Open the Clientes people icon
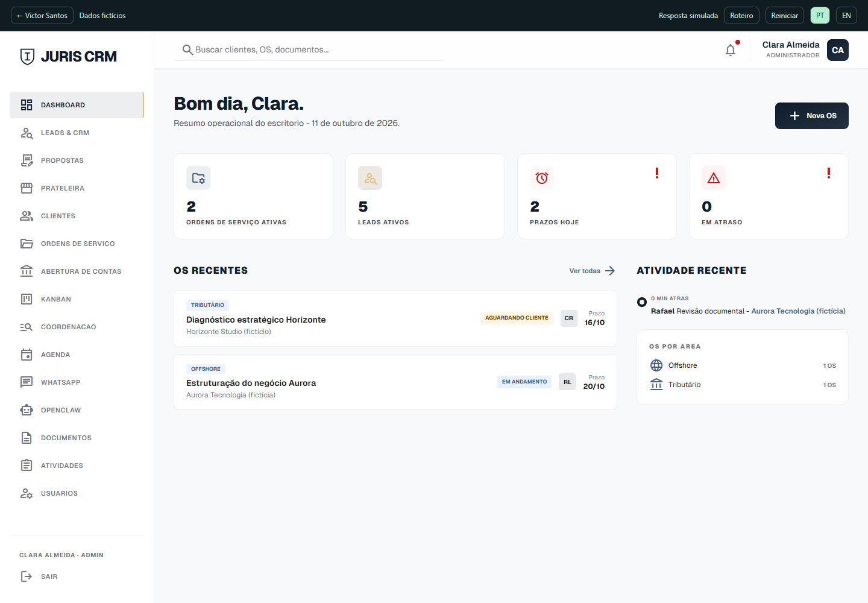The width and height of the screenshot is (868, 603). pos(27,216)
